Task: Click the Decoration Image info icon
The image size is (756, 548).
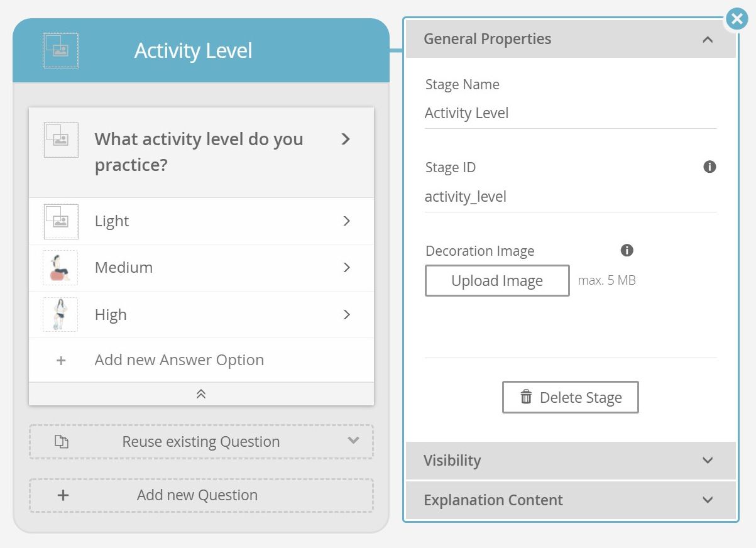Action: click(x=627, y=251)
